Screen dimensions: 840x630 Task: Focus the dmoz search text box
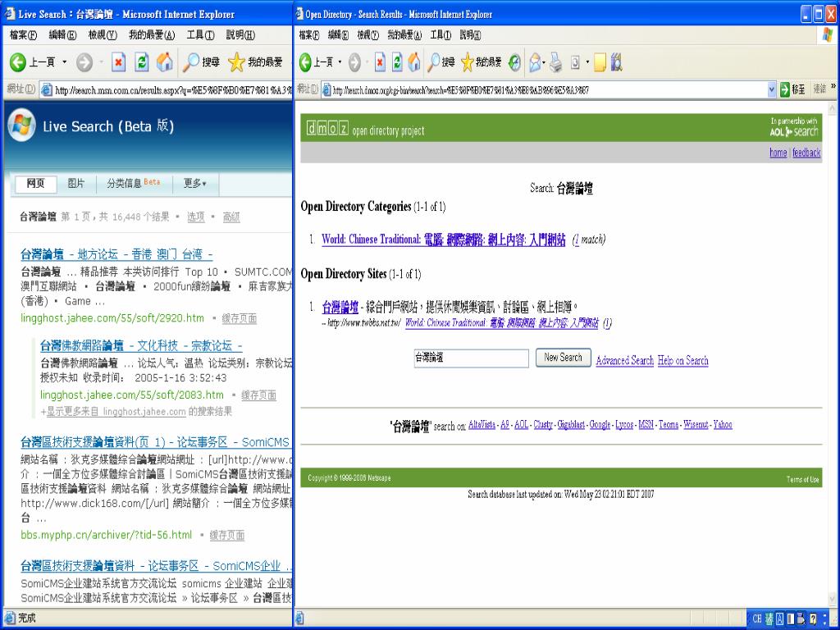(x=472, y=358)
